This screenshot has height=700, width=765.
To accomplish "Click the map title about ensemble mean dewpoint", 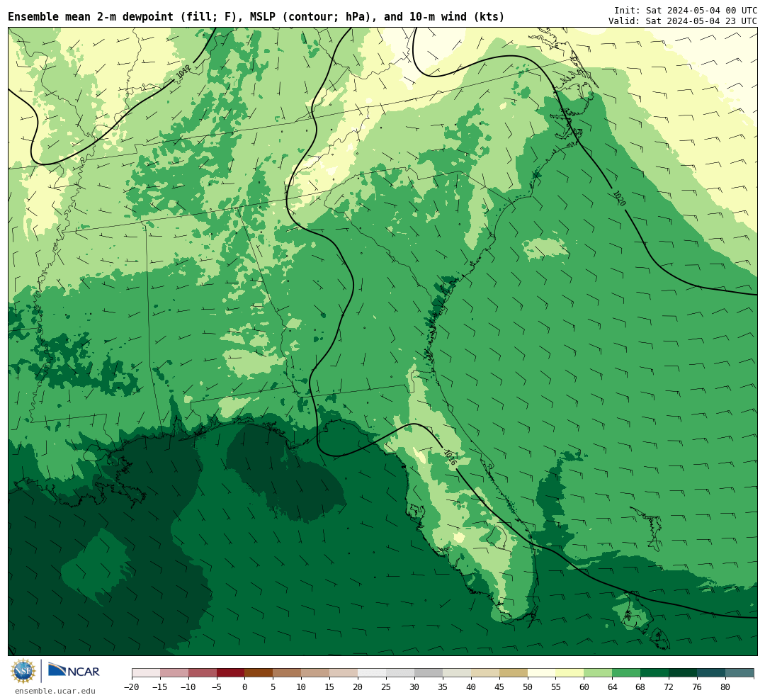I will [256, 17].
